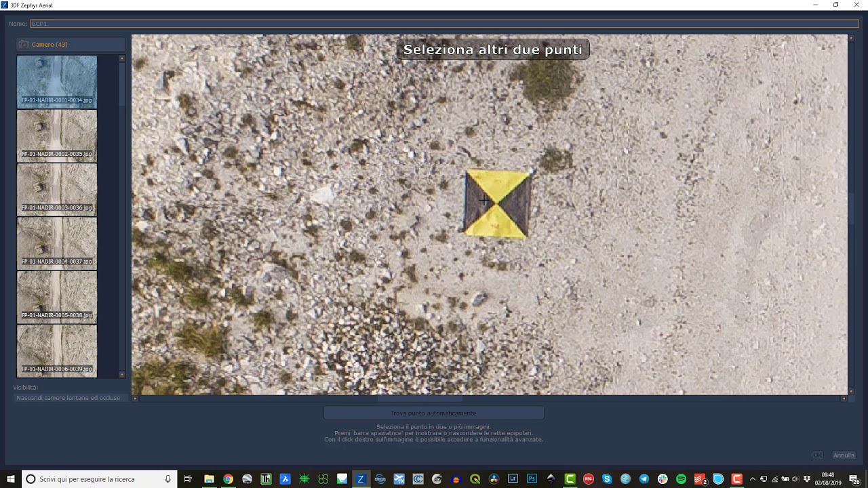Click the taskbar clock showing 09:48
The height and width of the screenshot is (488, 868).
pyautogui.click(x=828, y=479)
